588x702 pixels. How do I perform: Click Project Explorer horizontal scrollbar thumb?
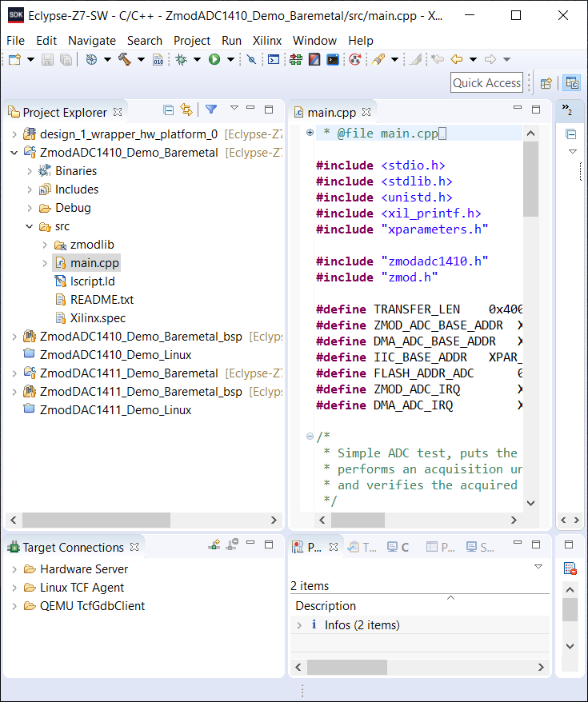point(96,521)
